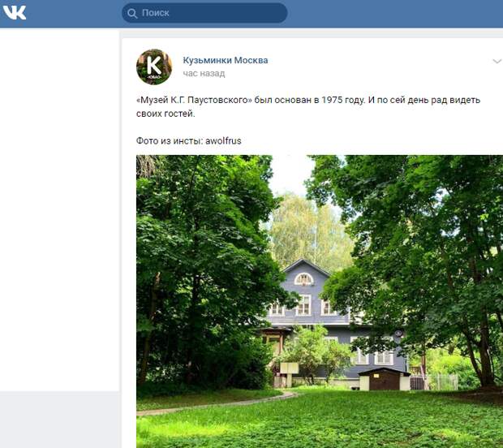503x448 pixels.
Task: Click the awolfrus photo credit text
Action: [223, 140]
